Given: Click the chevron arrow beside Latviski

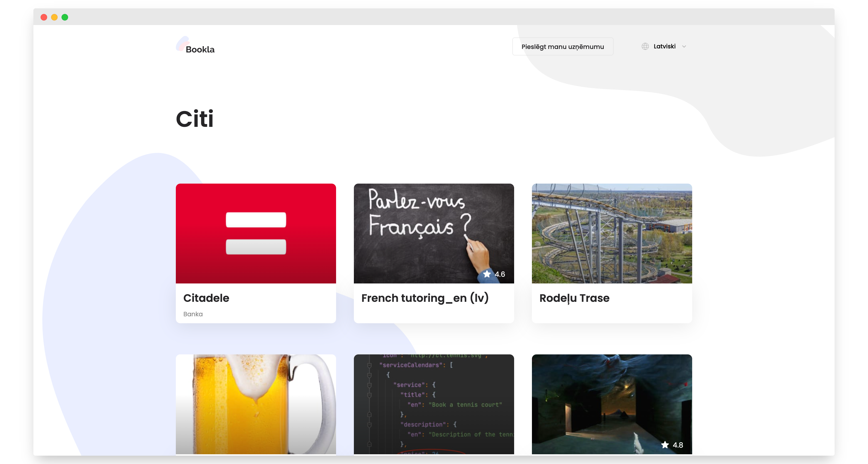Looking at the screenshot, I should (x=684, y=46).
